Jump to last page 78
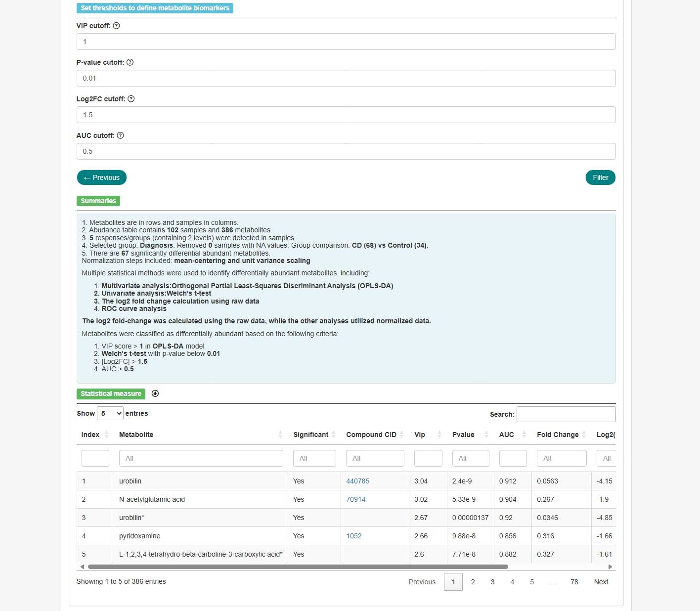The image size is (700, 611). (574, 582)
